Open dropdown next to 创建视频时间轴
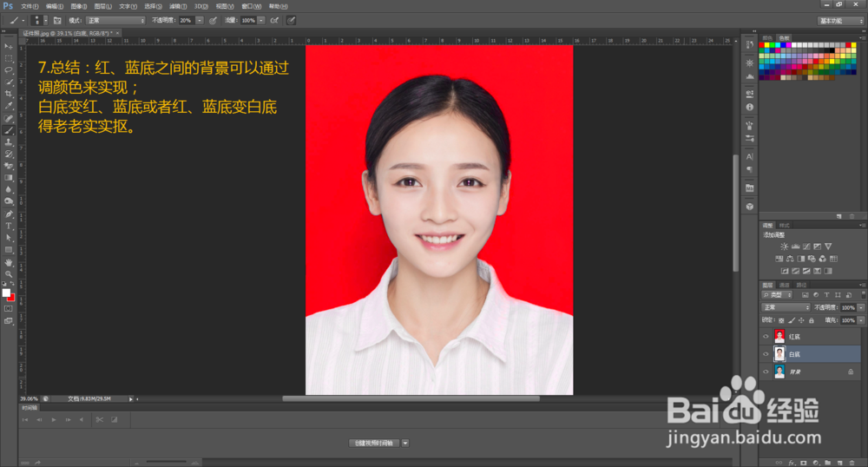 405,444
